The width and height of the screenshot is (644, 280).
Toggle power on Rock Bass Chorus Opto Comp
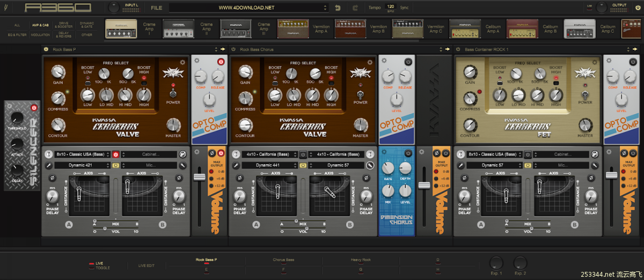(x=408, y=62)
